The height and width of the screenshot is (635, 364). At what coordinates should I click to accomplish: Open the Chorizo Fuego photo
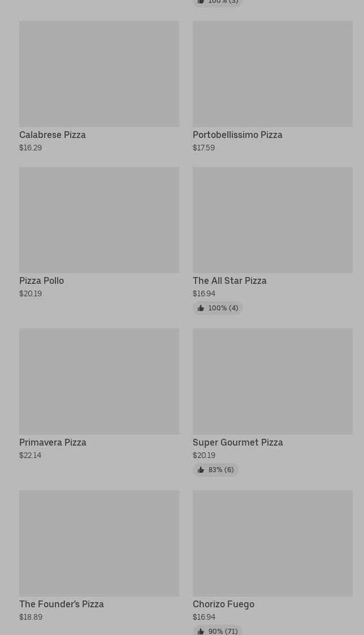click(272, 543)
